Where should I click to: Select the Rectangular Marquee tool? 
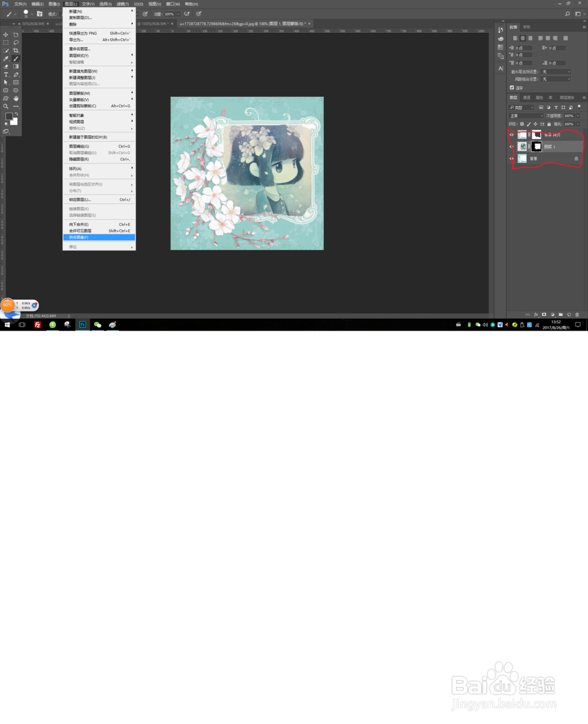[6, 42]
